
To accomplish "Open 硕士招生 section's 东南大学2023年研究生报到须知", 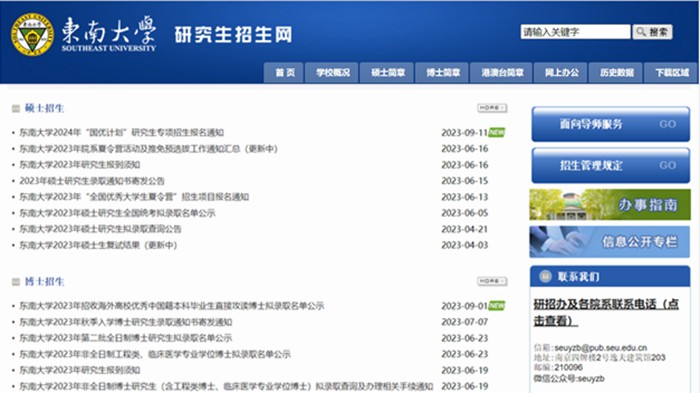I will click(x=79, y=165).
